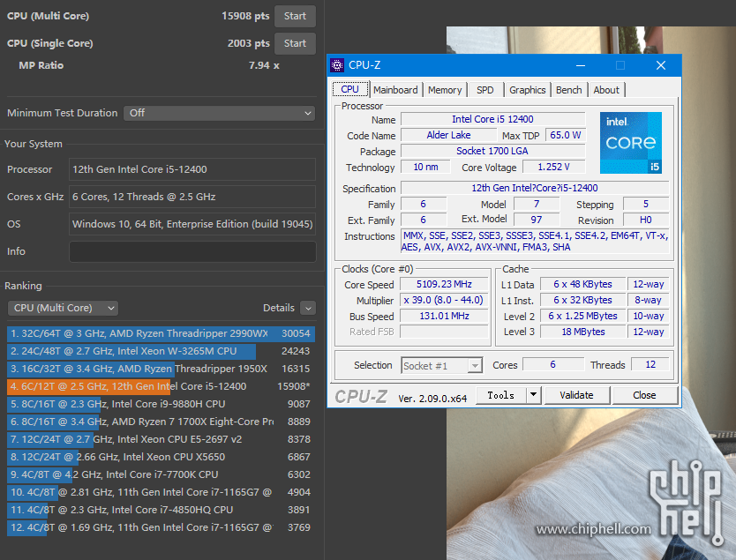Select the Core i7-7700K ranking row
Image resolution: width=736 pixels, height=560 pixels.
[161, 474]
